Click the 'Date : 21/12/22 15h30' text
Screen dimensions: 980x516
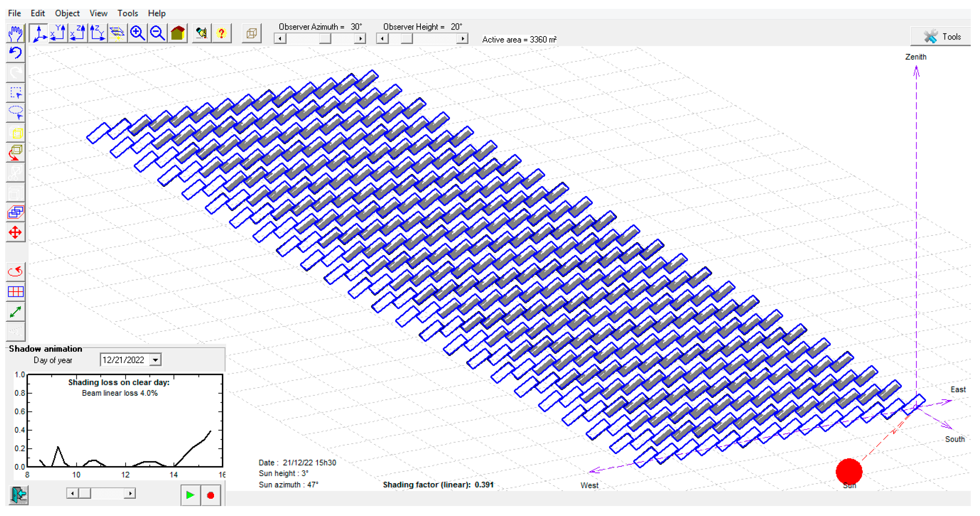click(x=297, y=463)
